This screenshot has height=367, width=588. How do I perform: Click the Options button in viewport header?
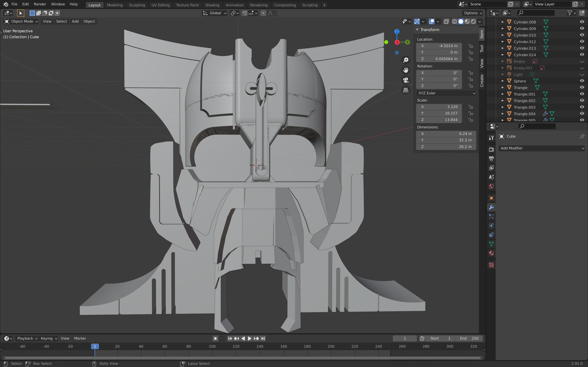[473, 13]
